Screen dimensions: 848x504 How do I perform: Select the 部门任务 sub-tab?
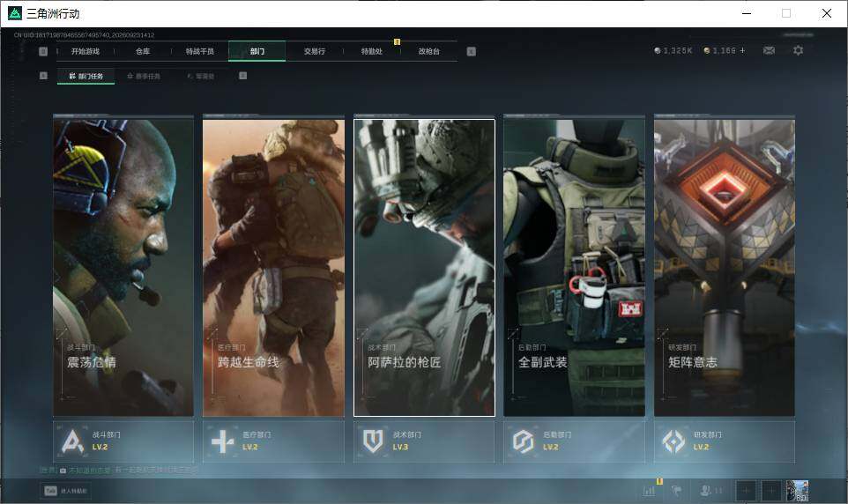[x=86, y=77]
